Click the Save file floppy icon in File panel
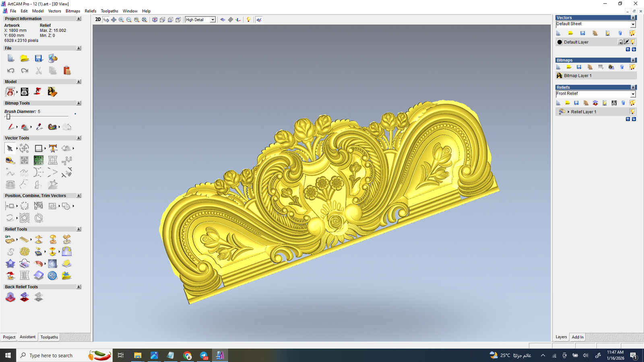 tap(39, 59)
